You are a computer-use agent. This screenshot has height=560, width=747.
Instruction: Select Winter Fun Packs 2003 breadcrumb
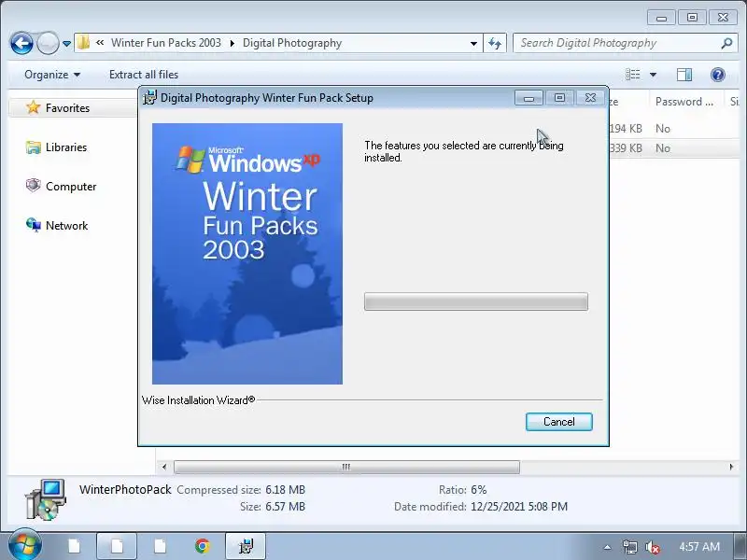tap(166, 43)
